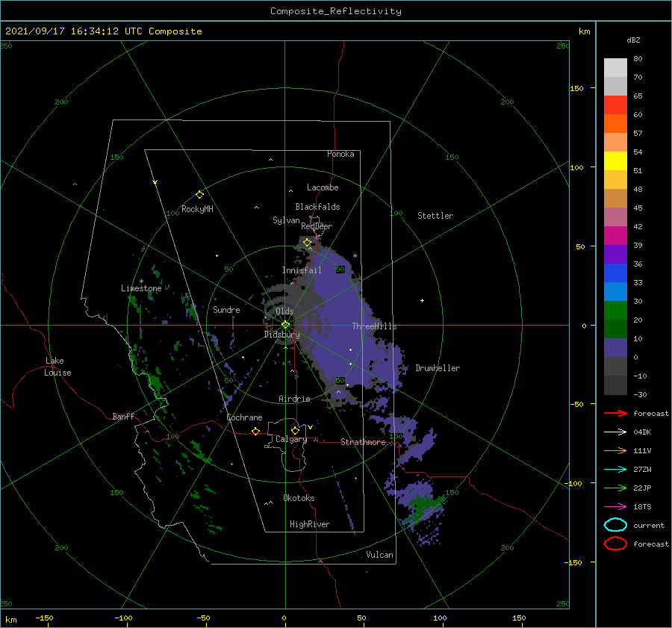
Task: Click the Ponoka city label
Action: pyautogui.click(x=340, y=154)
